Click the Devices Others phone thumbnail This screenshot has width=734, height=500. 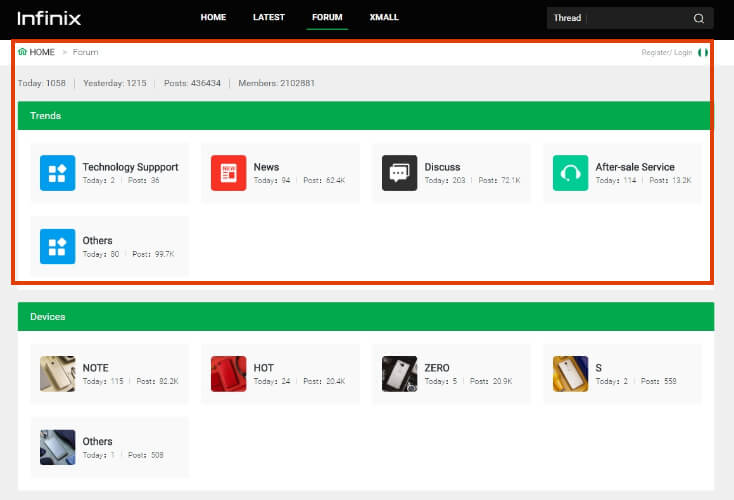pos(58,447)
